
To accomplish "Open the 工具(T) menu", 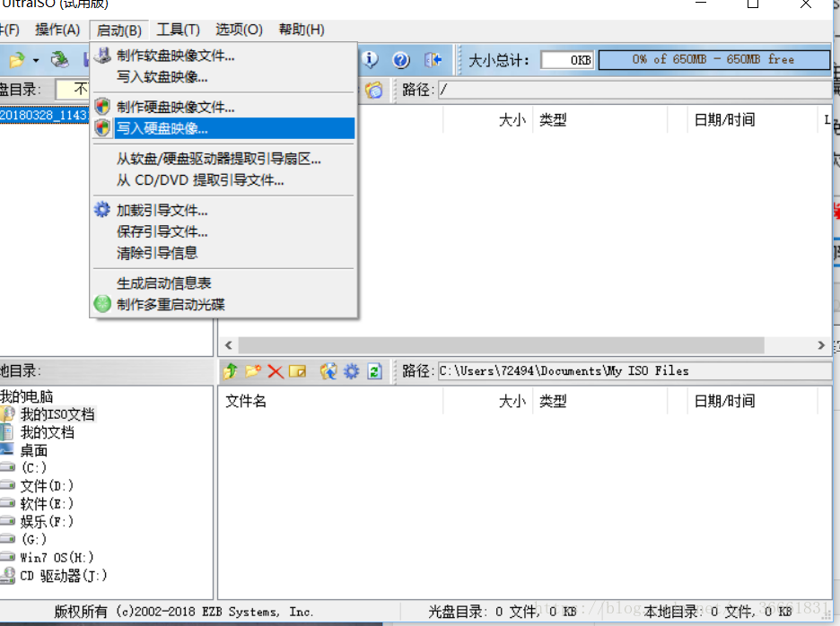I will coord(179,30).
